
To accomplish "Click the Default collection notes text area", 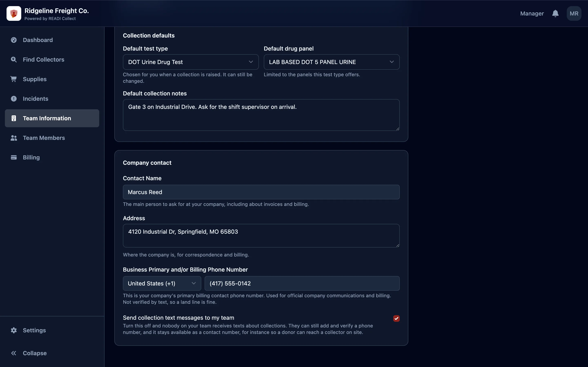I will pyautogui.click(x=261, y=115).
